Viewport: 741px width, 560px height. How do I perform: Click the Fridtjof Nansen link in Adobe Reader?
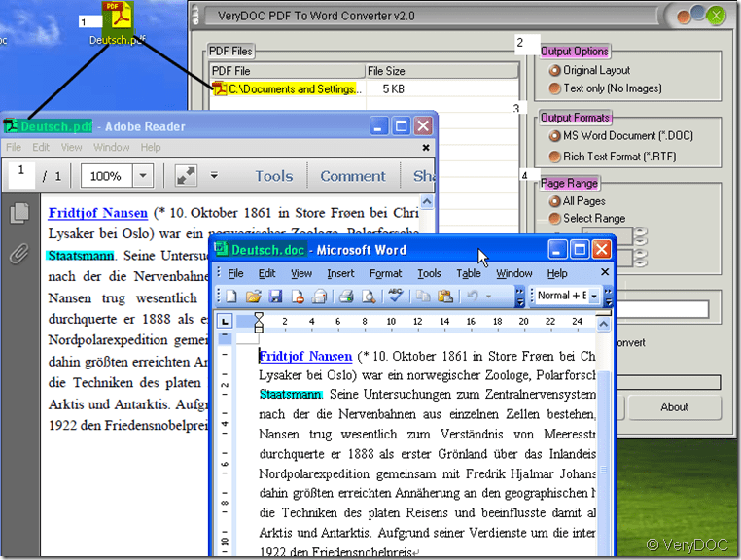click(98, 213)
